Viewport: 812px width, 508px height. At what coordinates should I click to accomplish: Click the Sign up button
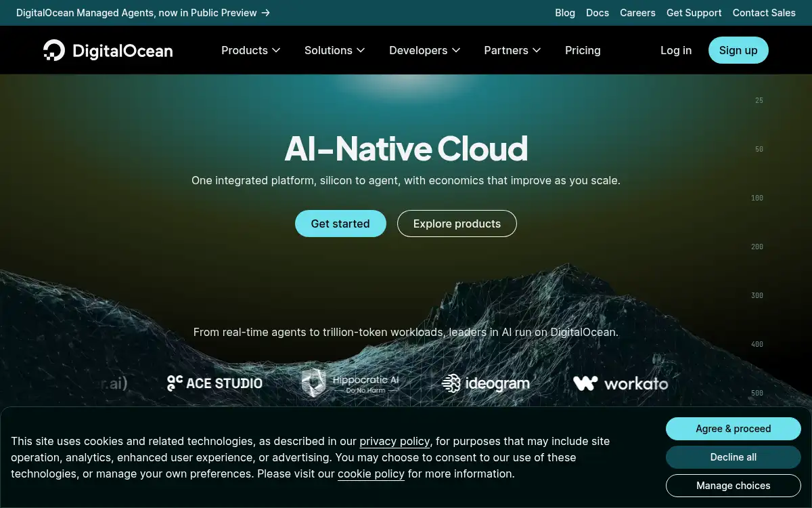(738, 50)
